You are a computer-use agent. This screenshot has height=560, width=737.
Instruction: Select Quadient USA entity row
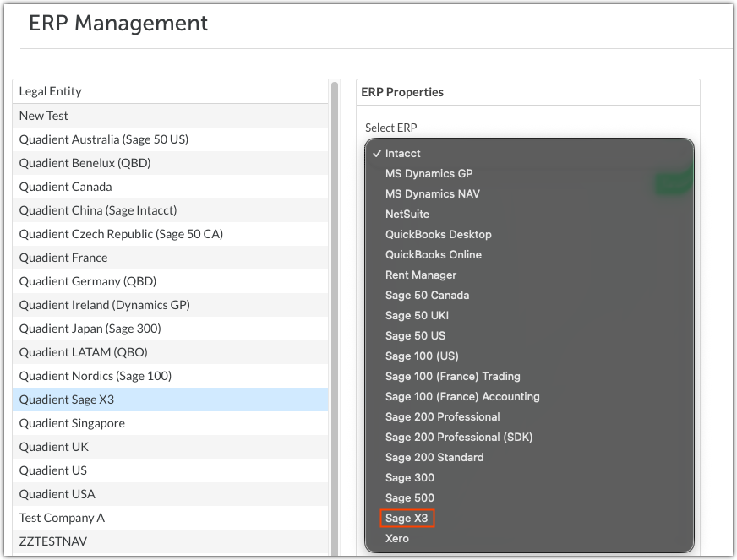(170, 494)
